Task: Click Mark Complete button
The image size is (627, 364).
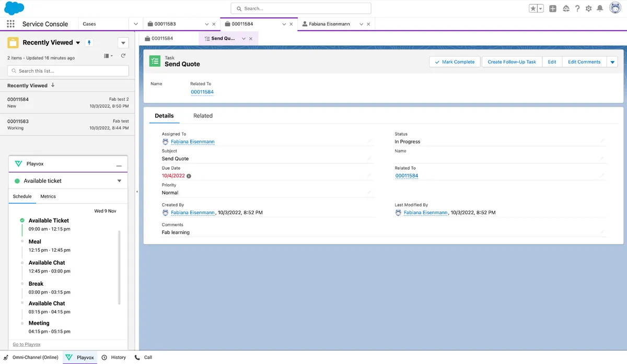Action: click(455, 62)
